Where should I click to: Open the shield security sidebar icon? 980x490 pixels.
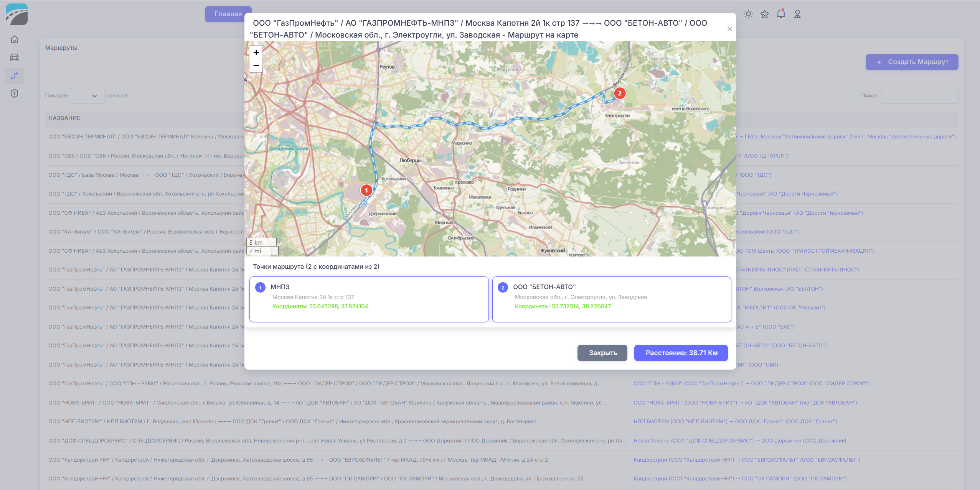pyautogui.click(x=15, y=94)
